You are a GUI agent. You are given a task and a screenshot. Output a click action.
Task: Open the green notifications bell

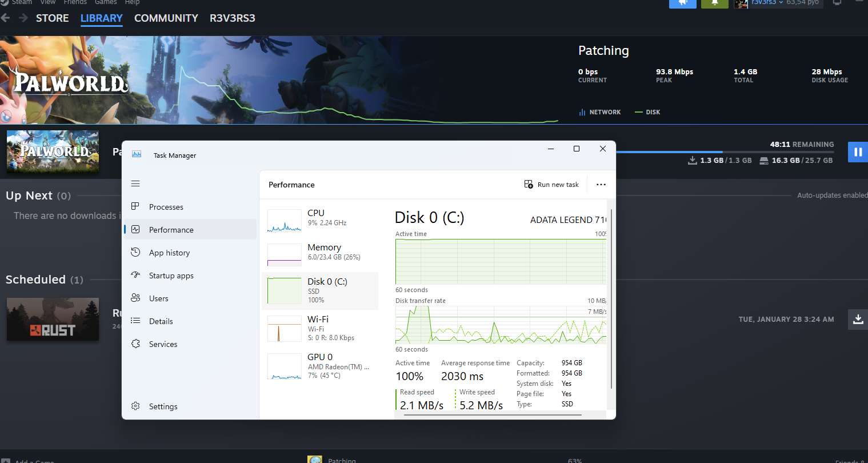click(x=714, y=3)
